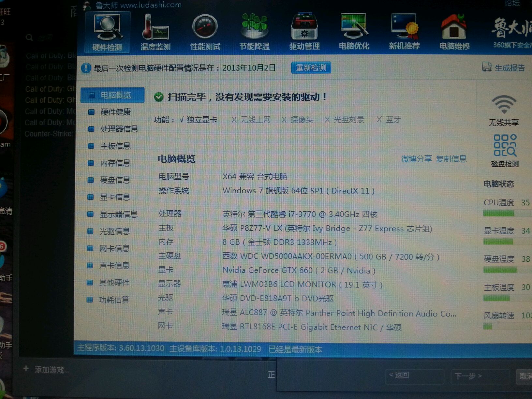This screenshot has width=532, height=399.
Task: Select the 电脑概览 overview sidebar item
Action: [112, 95]
